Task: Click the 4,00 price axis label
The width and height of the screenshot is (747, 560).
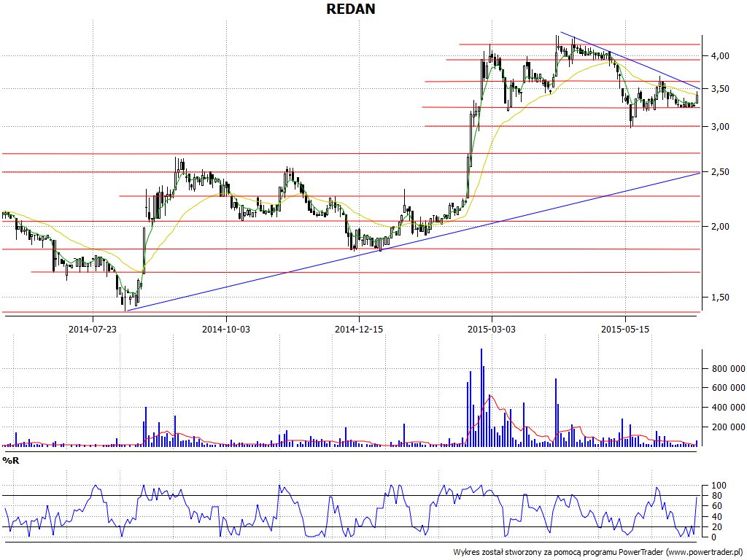Action: 720,55
